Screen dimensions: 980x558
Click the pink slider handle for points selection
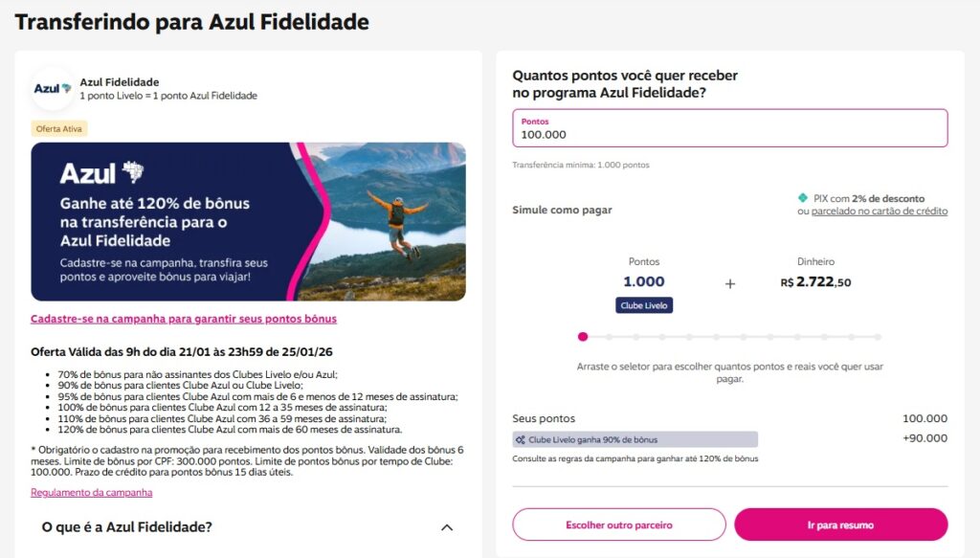point(583,337)
